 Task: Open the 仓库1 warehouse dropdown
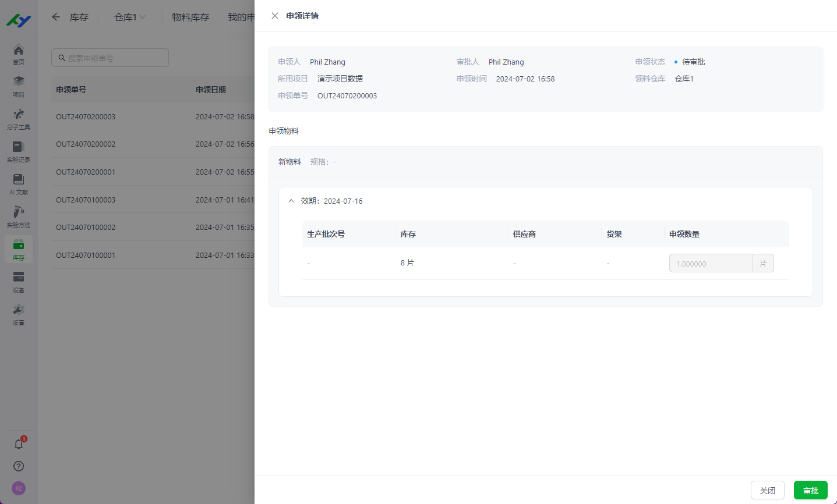point(129,17)
